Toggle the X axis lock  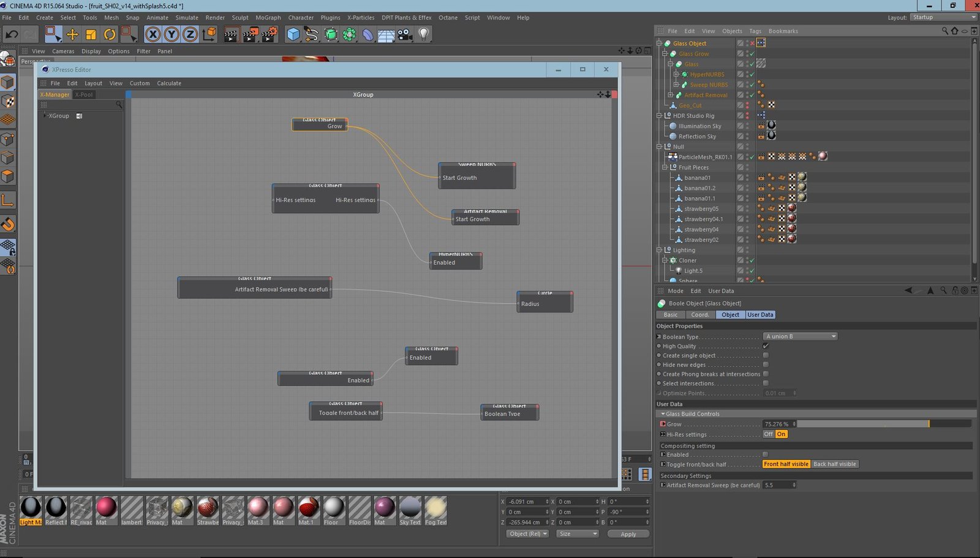click(153, 34)
